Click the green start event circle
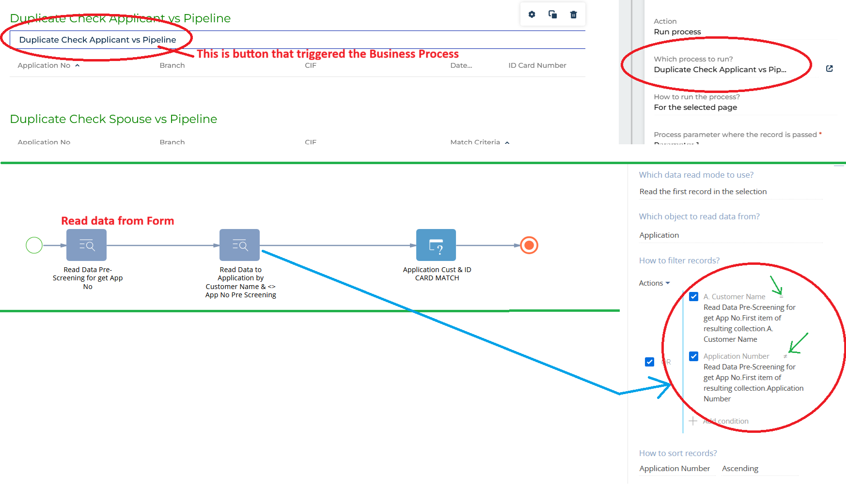 click(34, 245)
